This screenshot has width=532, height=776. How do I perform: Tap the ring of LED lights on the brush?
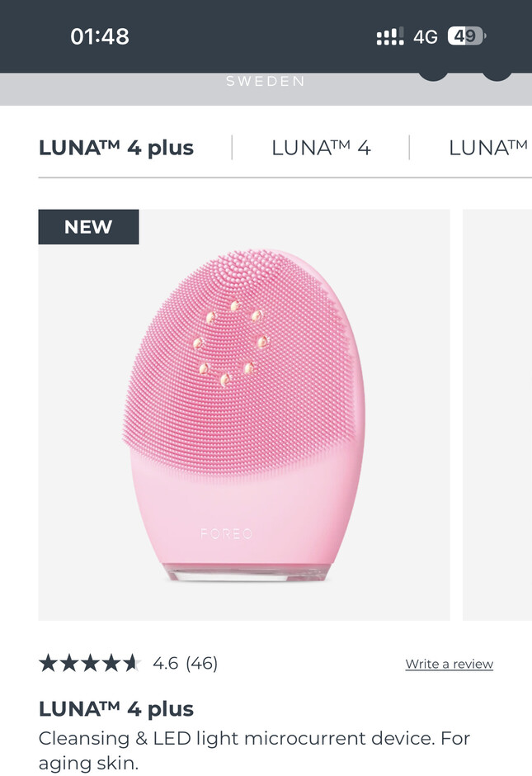tap(230, 343)
